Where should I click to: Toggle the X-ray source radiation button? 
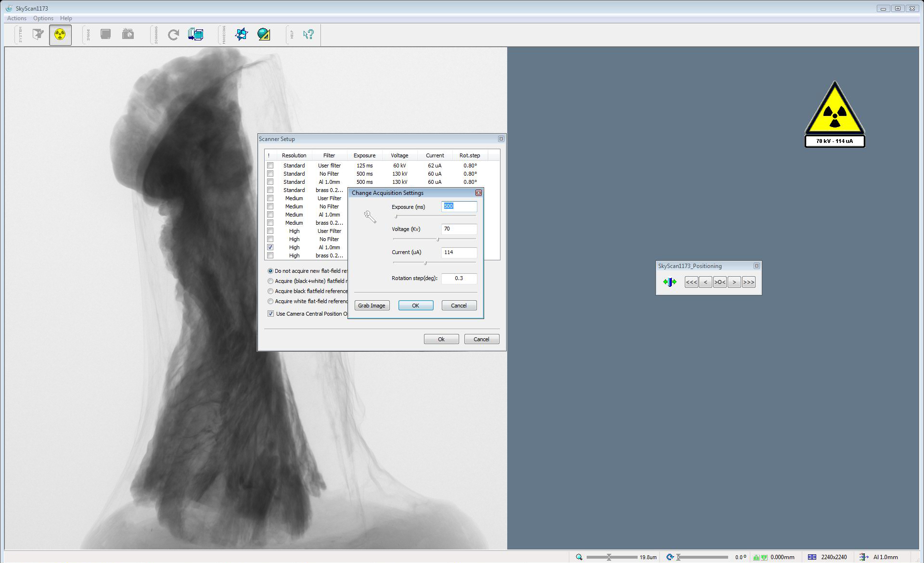(60, 35)
